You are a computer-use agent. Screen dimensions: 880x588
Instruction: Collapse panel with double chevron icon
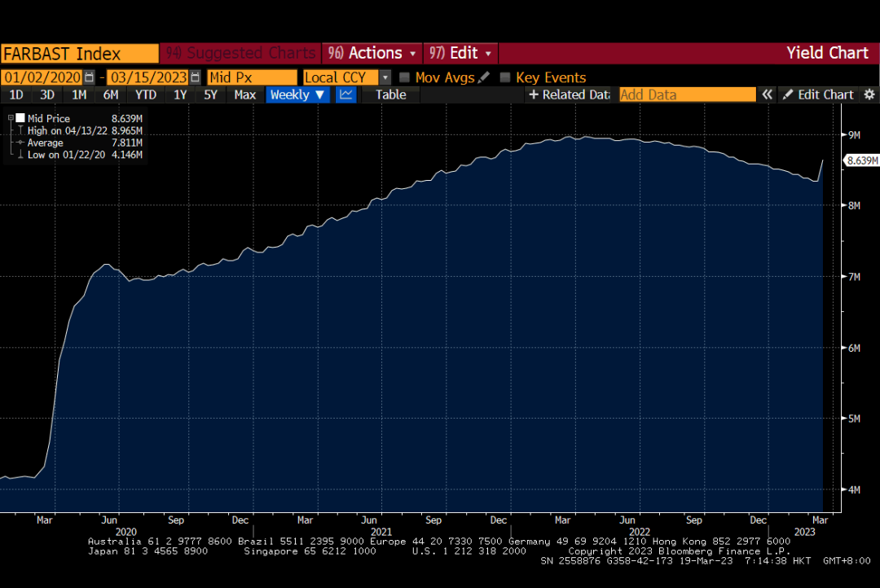pos(767,94)
